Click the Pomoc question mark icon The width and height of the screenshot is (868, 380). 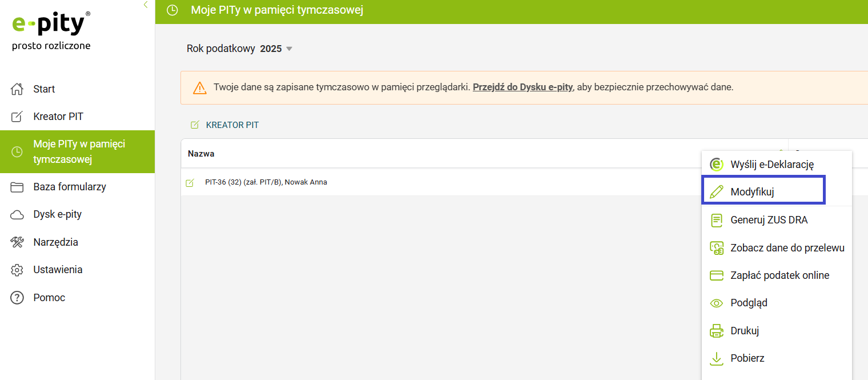17,298
